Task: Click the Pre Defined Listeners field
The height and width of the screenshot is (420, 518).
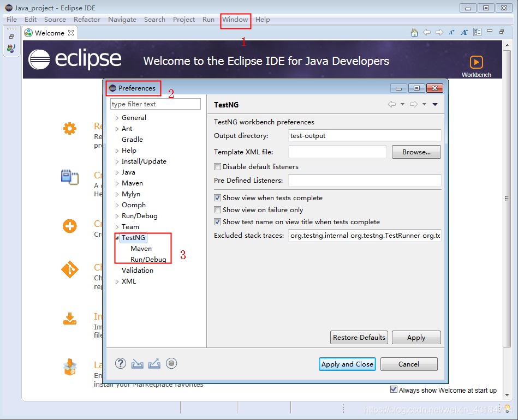Action: (x=365, y=181)
